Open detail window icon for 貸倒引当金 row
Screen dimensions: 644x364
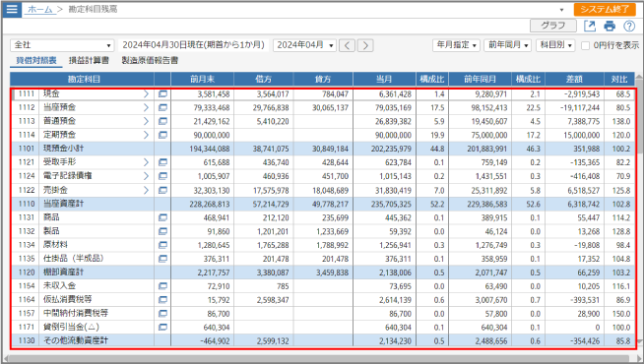(x=162, y=327)
